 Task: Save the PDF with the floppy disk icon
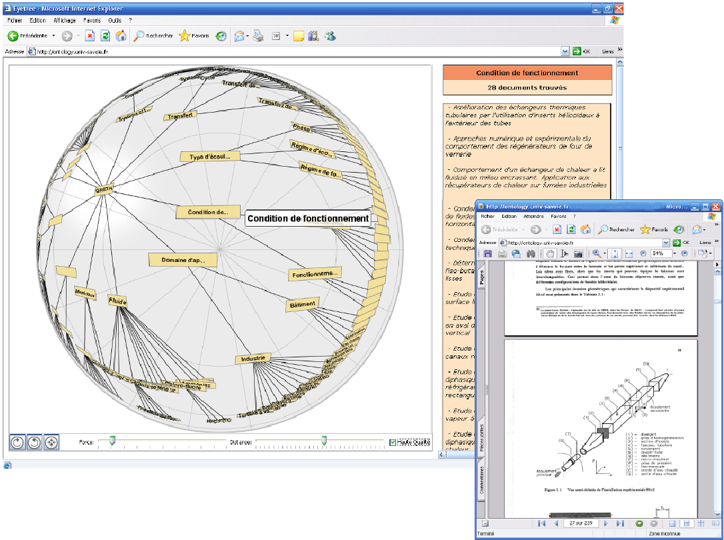click(x=488, y=253)
